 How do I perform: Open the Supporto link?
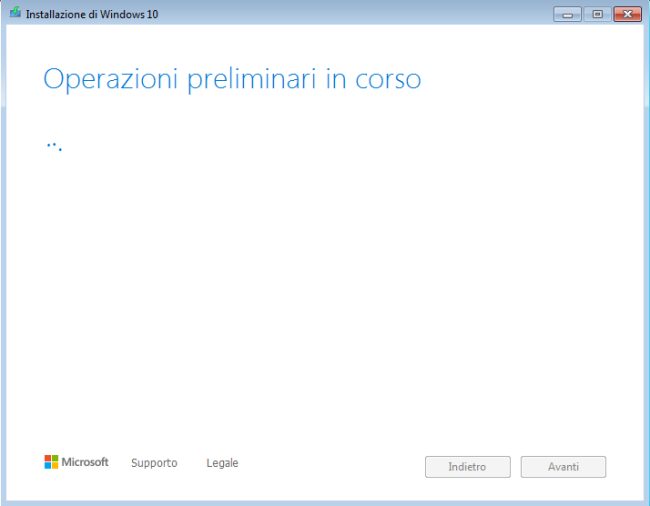tap(154, 462)
